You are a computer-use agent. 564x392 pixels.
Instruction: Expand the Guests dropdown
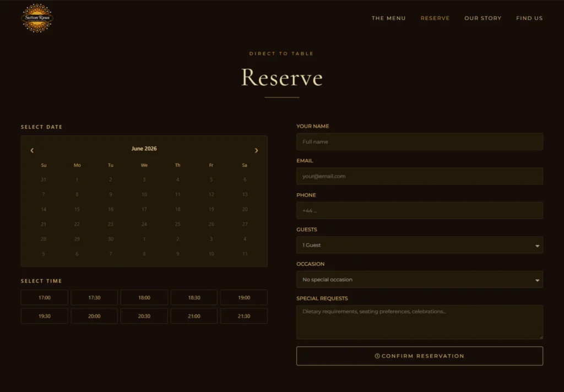click(x=419, y=245)
